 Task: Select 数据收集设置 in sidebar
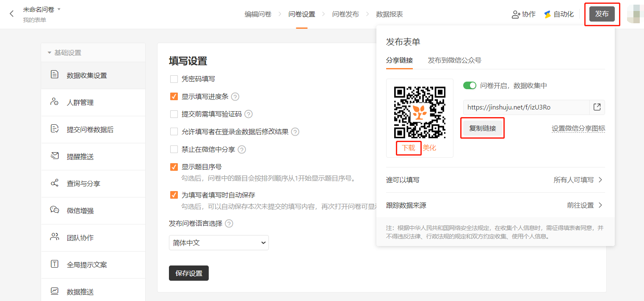click(93, 75)
